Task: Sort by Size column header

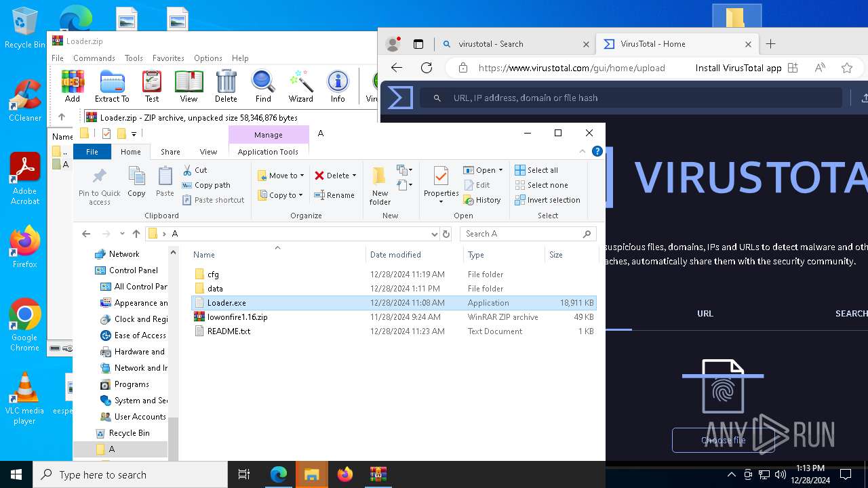Action: (570, 255)
